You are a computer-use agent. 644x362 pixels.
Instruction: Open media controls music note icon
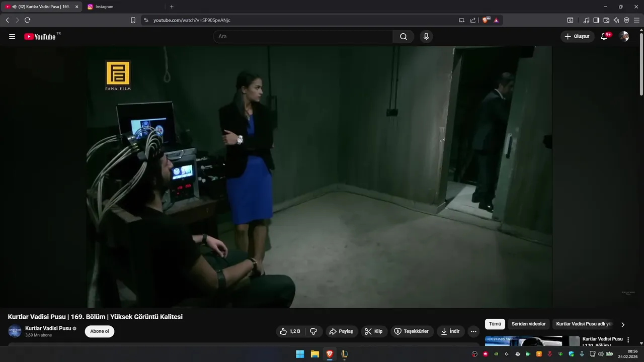coord(586,20)
